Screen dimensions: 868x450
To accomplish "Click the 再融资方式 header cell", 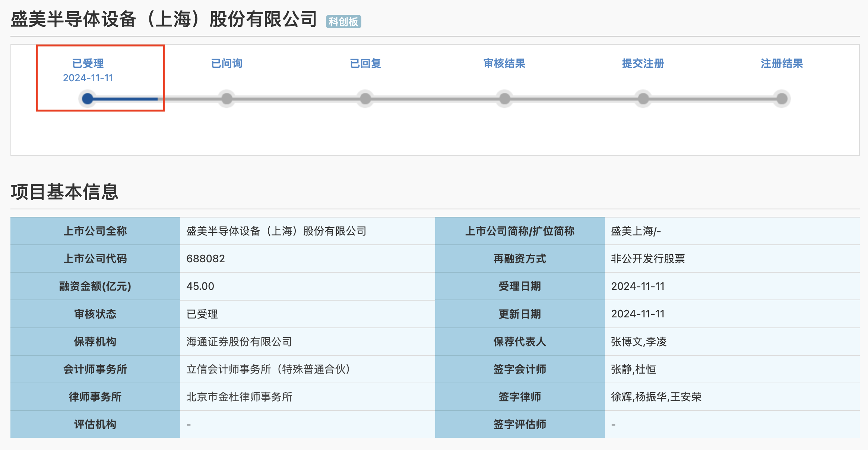I will tap(520, 259).
